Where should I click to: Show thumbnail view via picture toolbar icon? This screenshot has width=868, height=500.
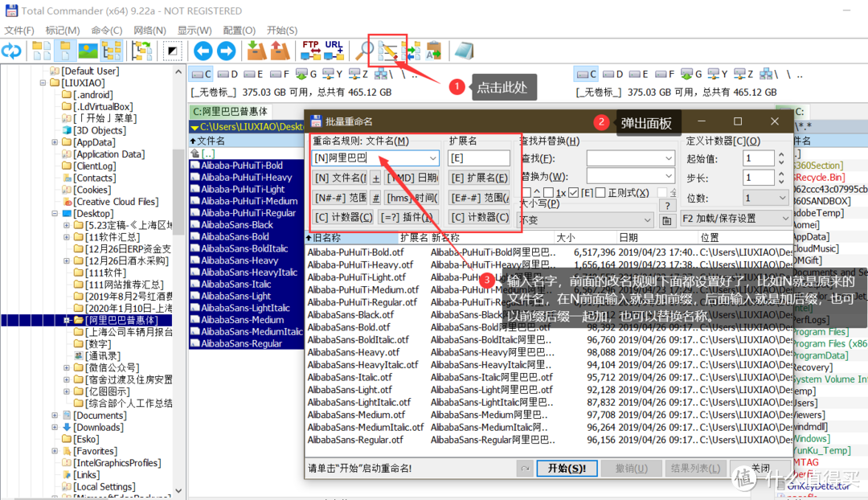(x=88, y=51)
